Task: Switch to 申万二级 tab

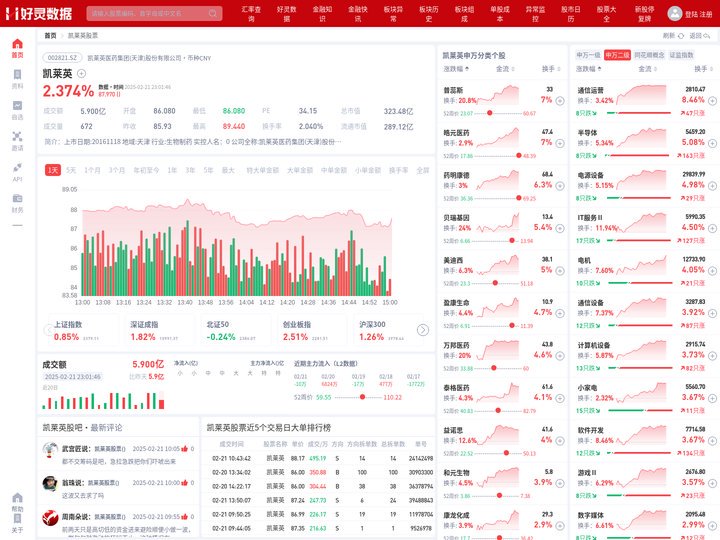Action: click(617, 55)
